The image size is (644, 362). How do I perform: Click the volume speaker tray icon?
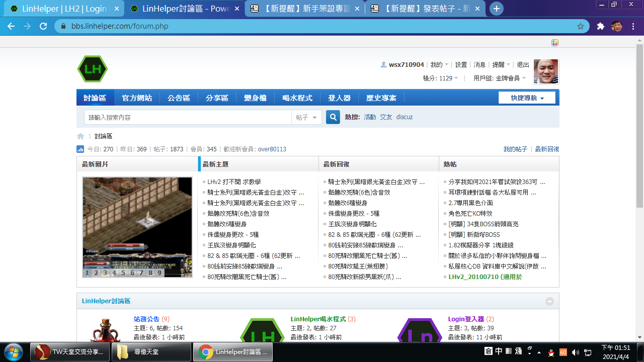[575, 352]
